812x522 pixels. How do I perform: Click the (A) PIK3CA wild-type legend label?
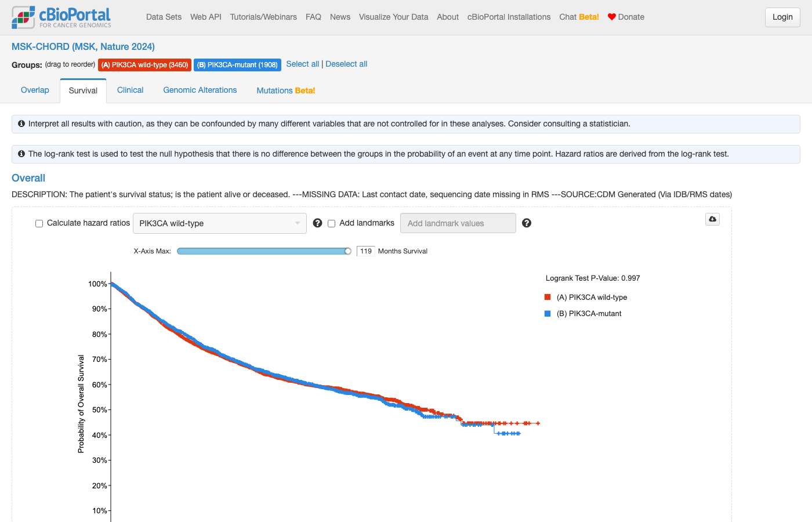pos(592,298)
